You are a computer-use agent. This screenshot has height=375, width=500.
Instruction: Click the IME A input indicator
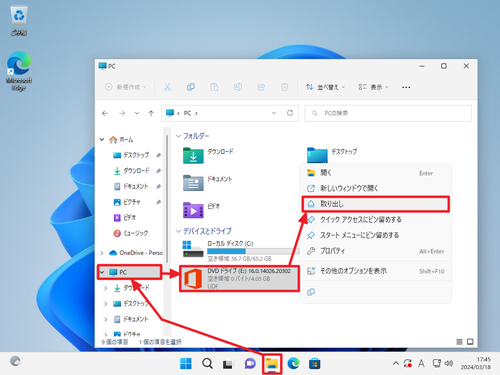point(421,363)
